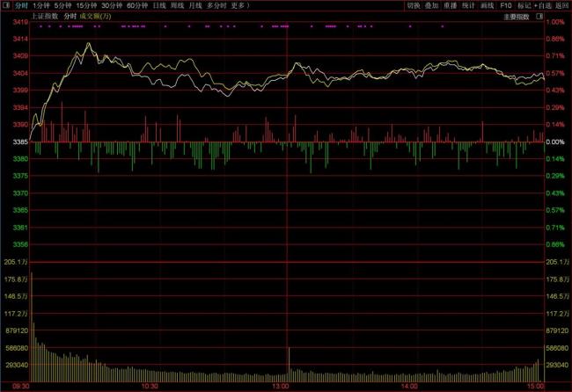This screenshot has width=572, height=392.
Task: Activate the 画线 drawing tool
Action: point(487,5)
